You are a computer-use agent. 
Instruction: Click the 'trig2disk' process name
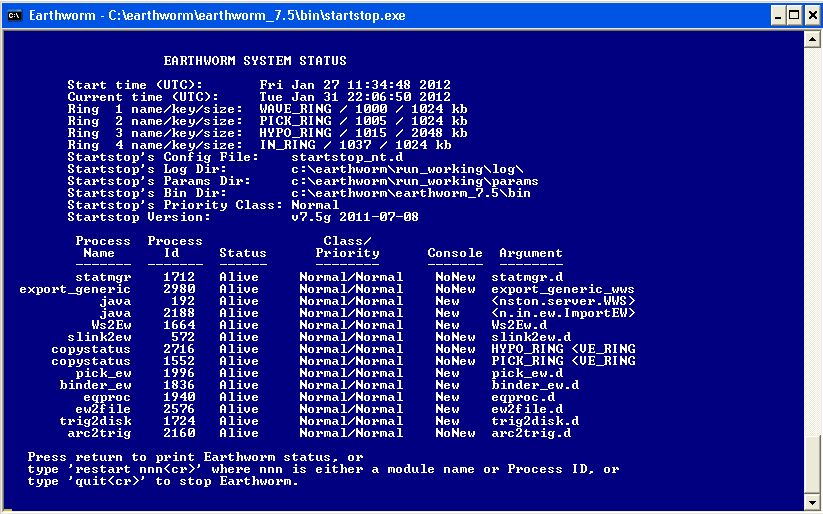click(x=95, y=422)
